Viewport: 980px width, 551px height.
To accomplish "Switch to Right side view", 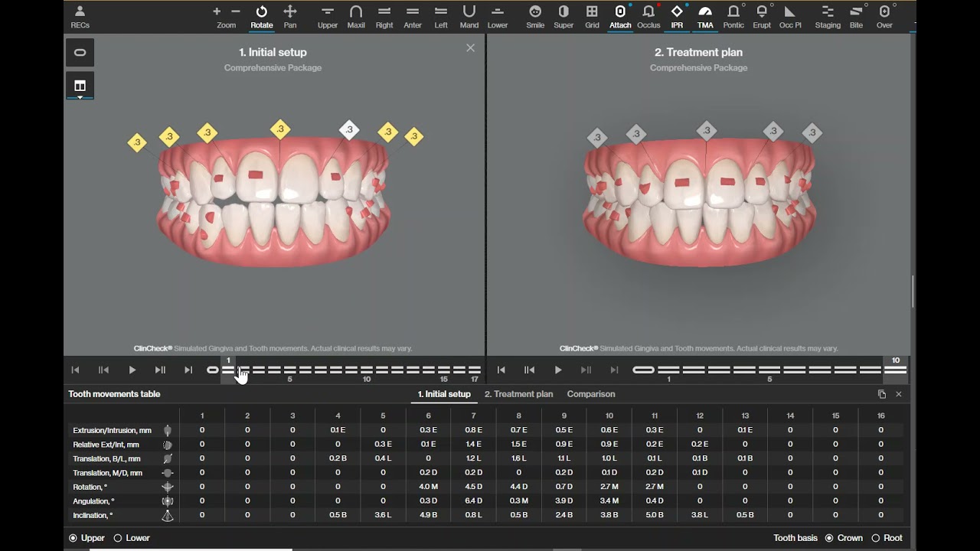I will (384, 16).
